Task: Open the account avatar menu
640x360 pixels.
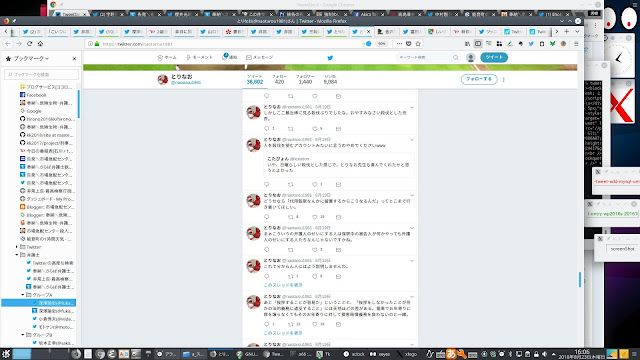Action: (471, 58)
